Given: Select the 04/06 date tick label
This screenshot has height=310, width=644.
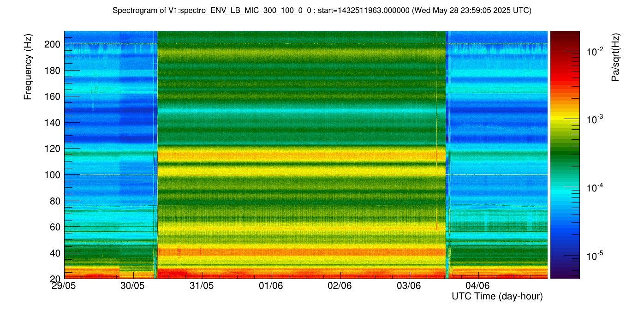Looking at the screenshot, I should pos(477,286).
